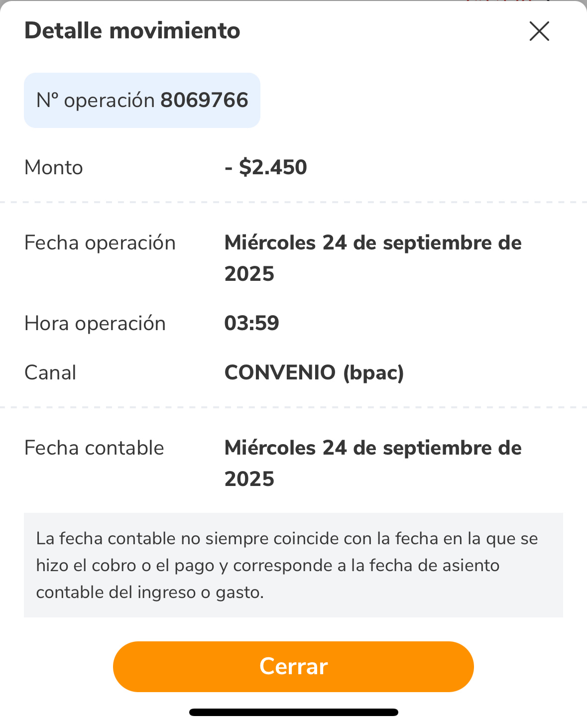Image resolution: width=587 pixels, height=728 pixels.
Task: Close the Detalle movimiento sheet with the X
Action: [539, 31]
